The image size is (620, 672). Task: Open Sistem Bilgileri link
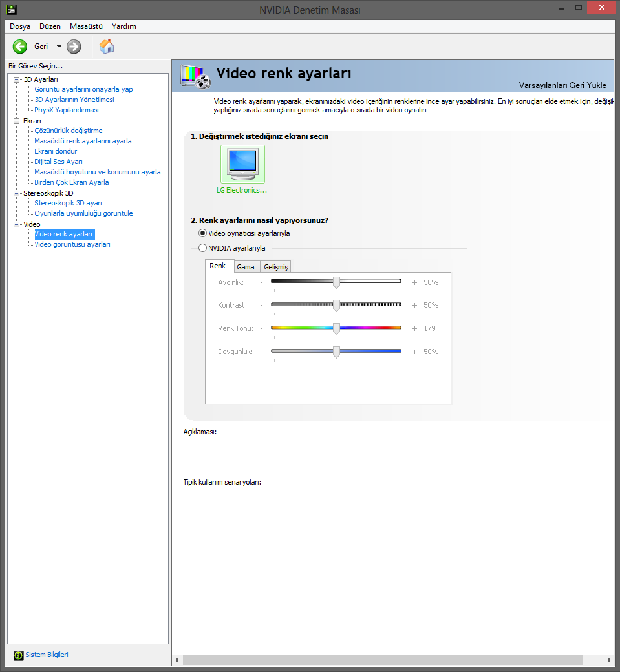click(47, 655)
